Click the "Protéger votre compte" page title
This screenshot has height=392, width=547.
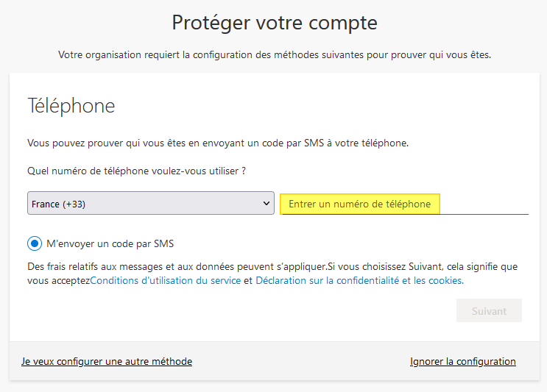274,23
